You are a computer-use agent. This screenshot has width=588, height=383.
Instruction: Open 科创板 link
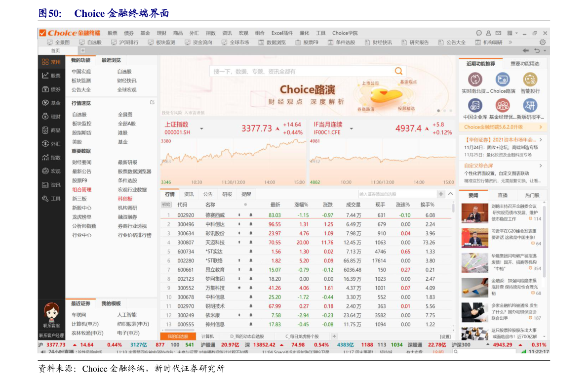125,199
